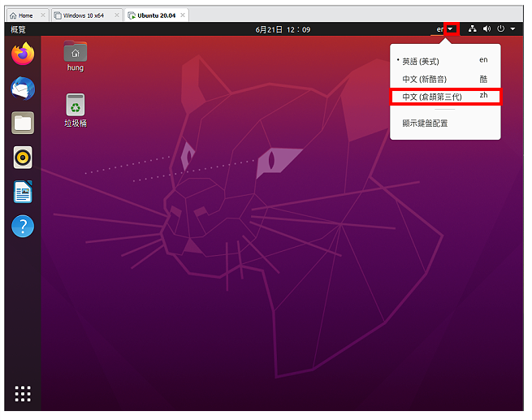Click the power icon in top bar
Screen dimensions: 532x420
tap(501, 29)
